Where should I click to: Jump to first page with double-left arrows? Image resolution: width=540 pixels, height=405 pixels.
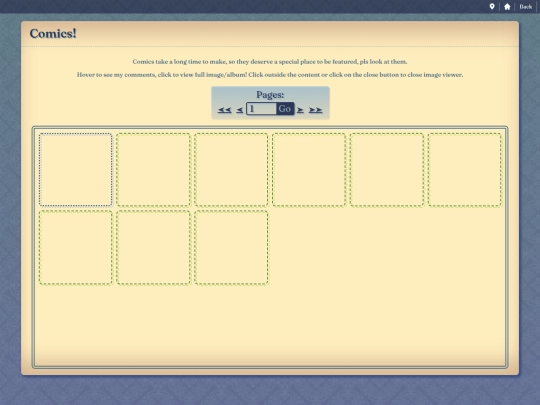pos(225,110)
